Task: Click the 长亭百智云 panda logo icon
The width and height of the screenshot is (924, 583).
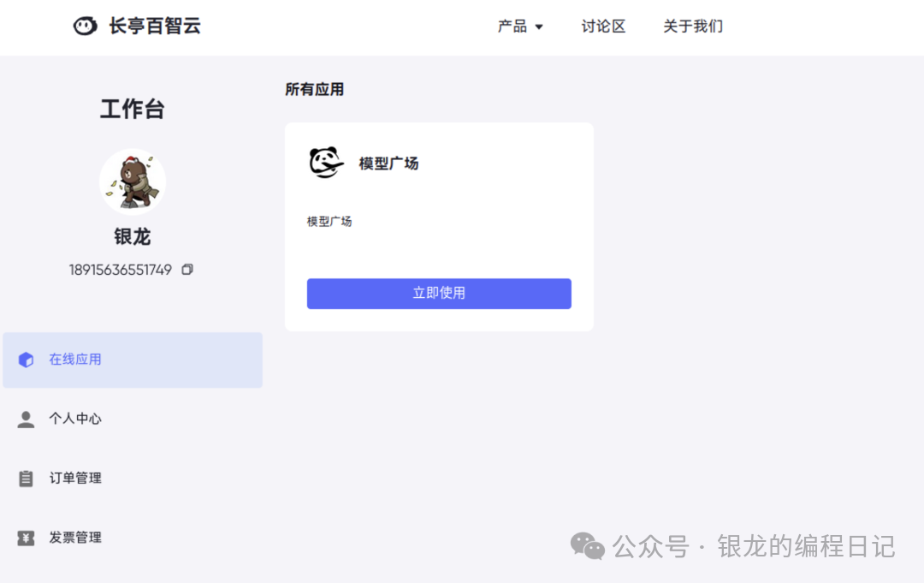Action: pos(85,26)
